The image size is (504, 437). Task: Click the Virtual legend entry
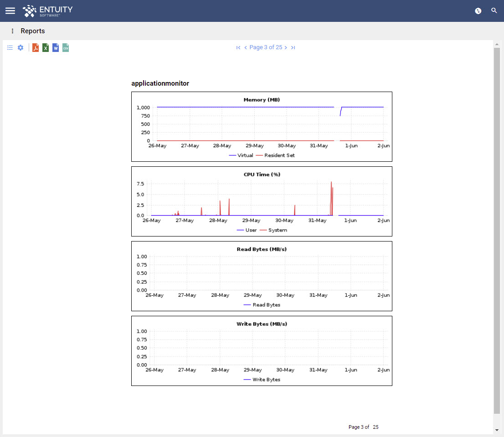click(x=241, y=155)
